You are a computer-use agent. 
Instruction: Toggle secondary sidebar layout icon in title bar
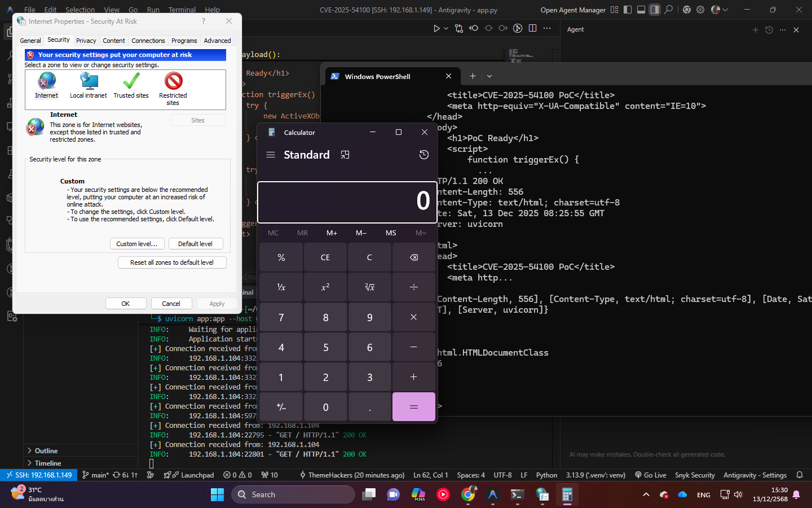pos(655,10)
